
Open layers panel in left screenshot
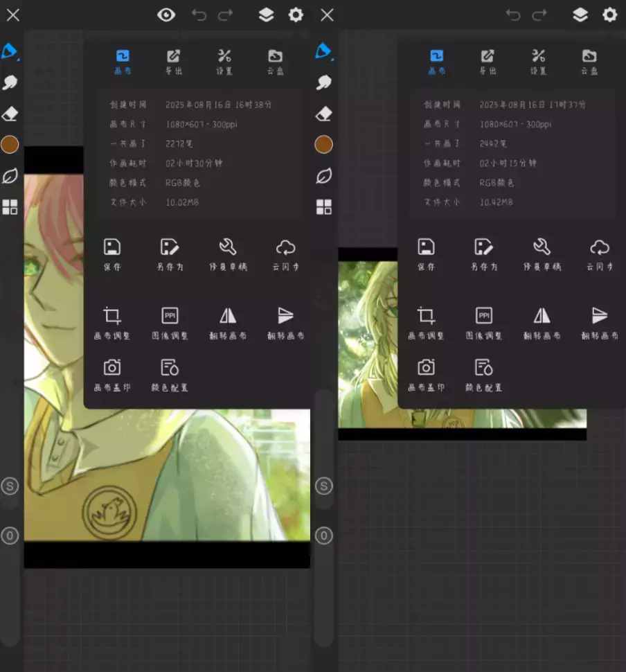(266, 15)
